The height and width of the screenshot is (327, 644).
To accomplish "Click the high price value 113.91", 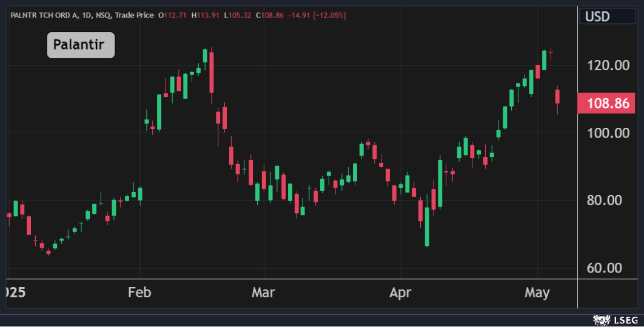I will coord(207,15).
